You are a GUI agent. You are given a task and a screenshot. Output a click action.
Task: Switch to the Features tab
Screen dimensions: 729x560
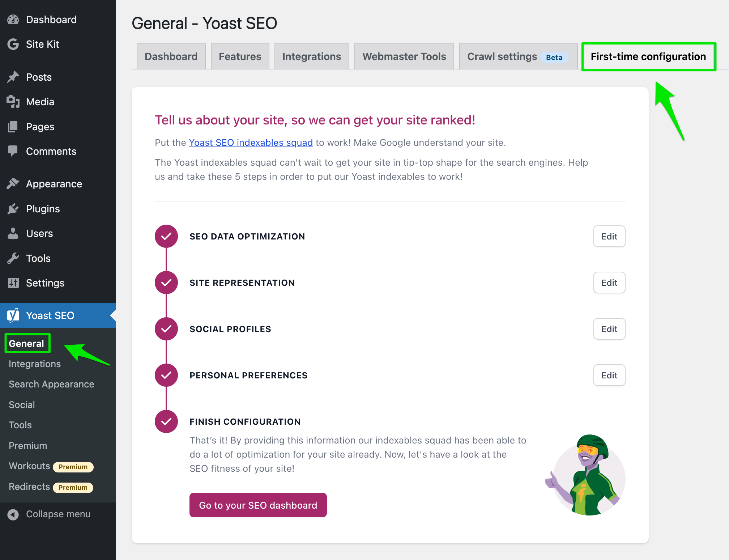(x=240, y=56)
